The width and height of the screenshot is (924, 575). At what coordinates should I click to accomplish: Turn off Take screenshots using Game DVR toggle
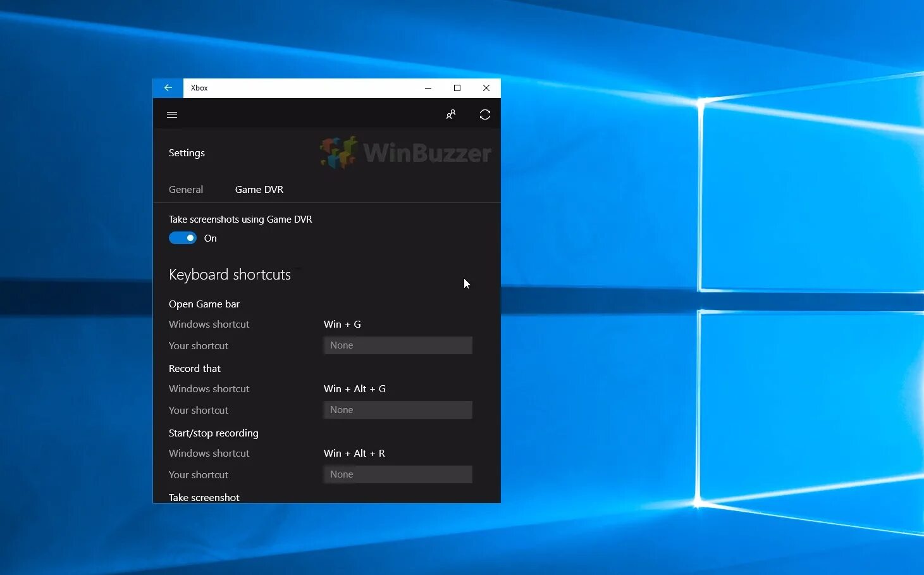[183, 238]
